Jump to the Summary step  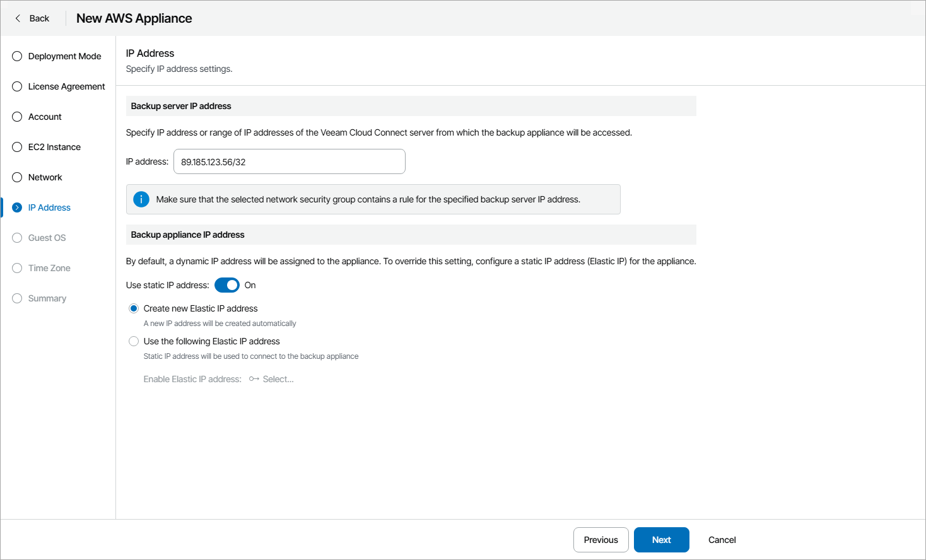tap(47, 298)
